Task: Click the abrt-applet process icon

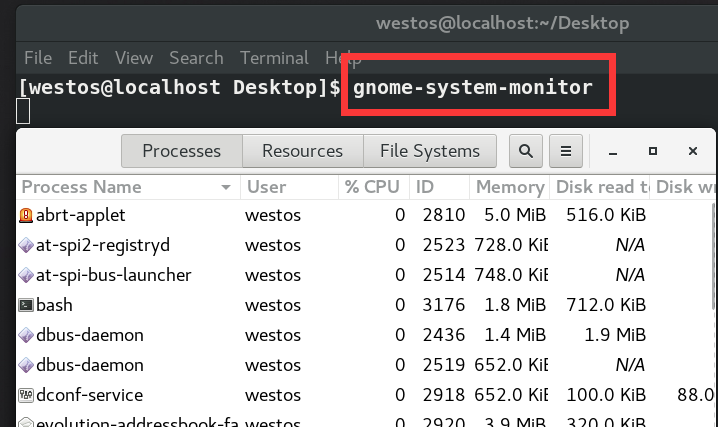Action: tap(26, 215)
